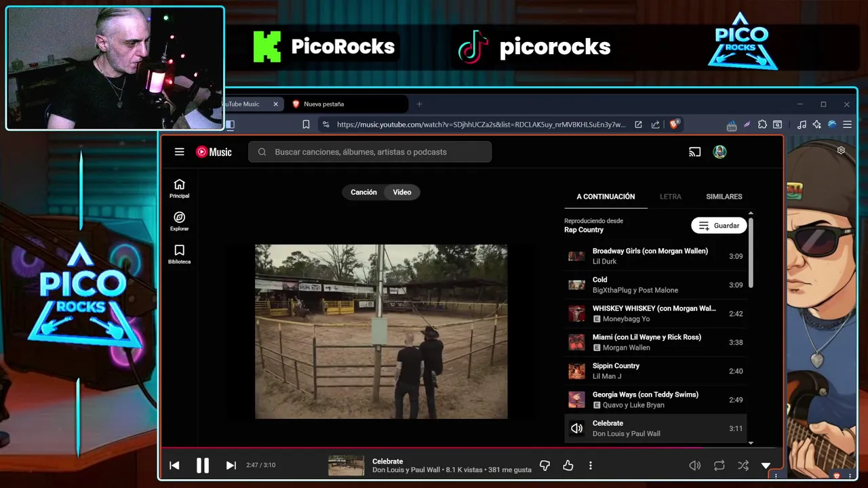Image resolution: width=868 pixels, height=488 pixels.
Task: Play Sippin Country by Lil Man J
Action: pyautogui.click(x=655, y=371)
